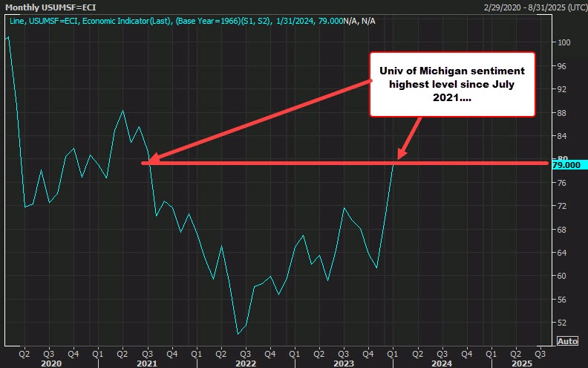Click the cyan 79.000 last value tag
The height and width of the screenshot is (368, 588).
[x=570, y=165]
